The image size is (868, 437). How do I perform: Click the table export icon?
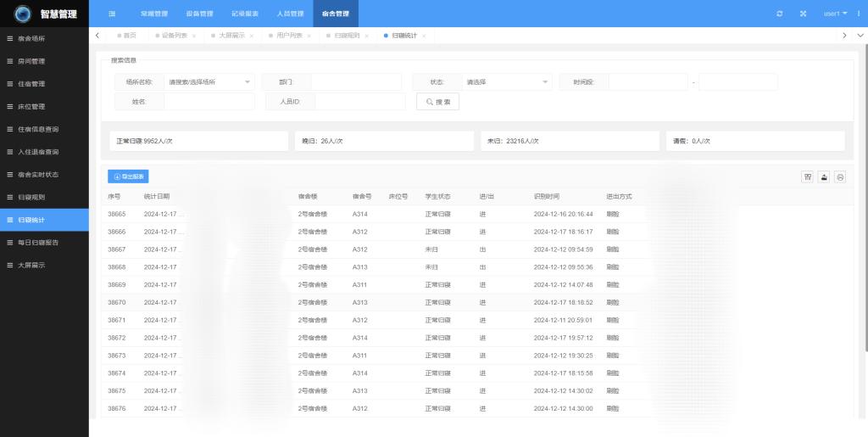824,176
